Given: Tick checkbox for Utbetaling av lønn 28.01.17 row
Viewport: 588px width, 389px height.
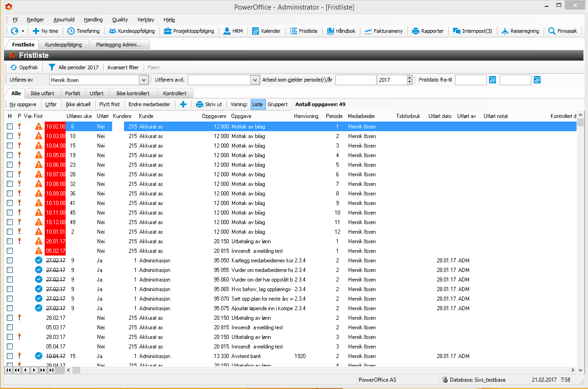Looking at the screenshot, I should point(10,241).
